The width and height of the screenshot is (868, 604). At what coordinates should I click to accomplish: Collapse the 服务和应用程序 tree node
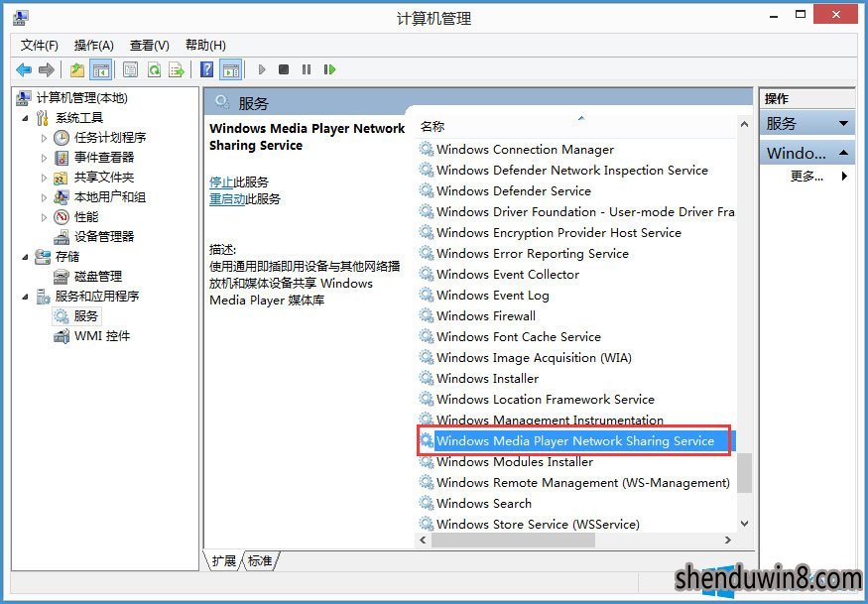[25, 297]
